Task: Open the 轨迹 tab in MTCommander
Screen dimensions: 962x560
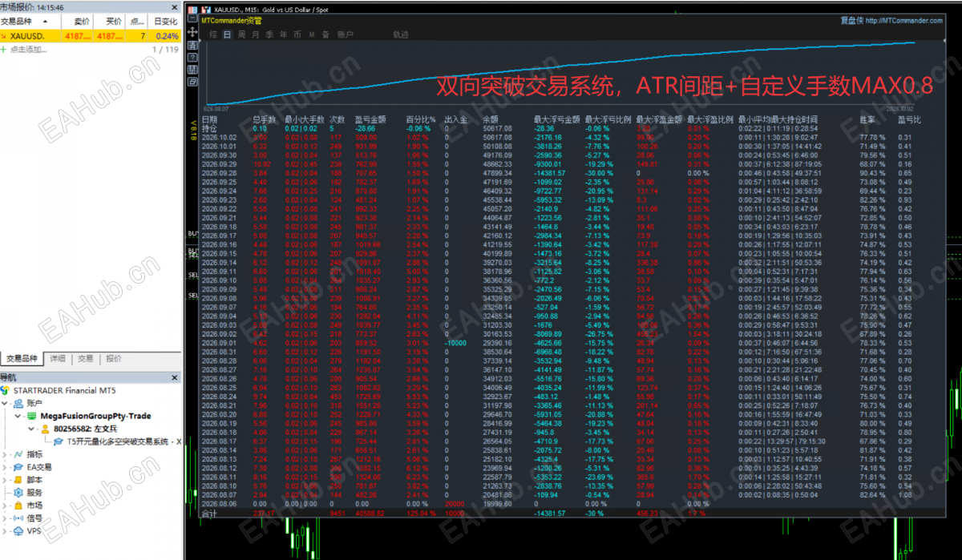Action: click(x=401, y=34)
